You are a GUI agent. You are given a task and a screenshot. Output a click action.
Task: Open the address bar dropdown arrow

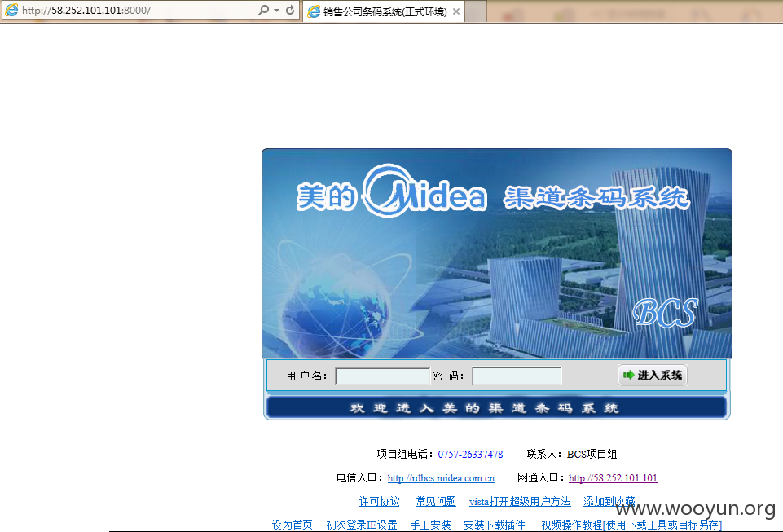[277, 10]
